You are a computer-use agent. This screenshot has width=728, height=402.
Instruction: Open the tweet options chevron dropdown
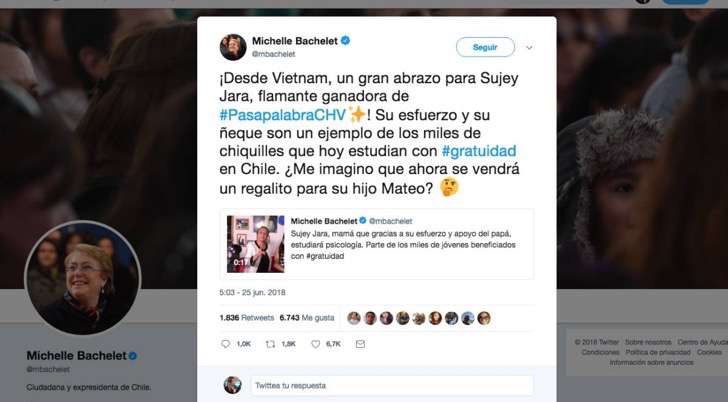pyautogui.click(x=529, y=47)
